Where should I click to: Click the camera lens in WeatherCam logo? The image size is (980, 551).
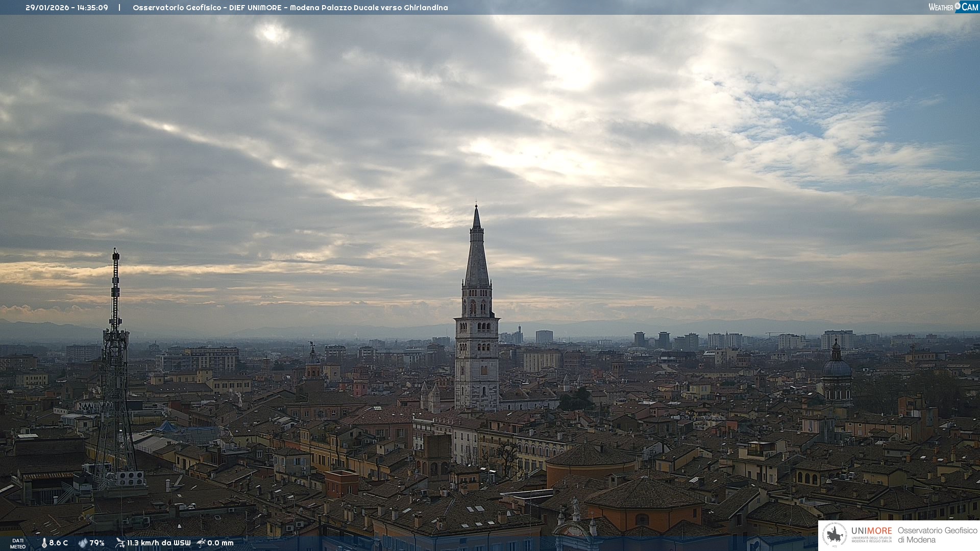[x=958, y=6]
